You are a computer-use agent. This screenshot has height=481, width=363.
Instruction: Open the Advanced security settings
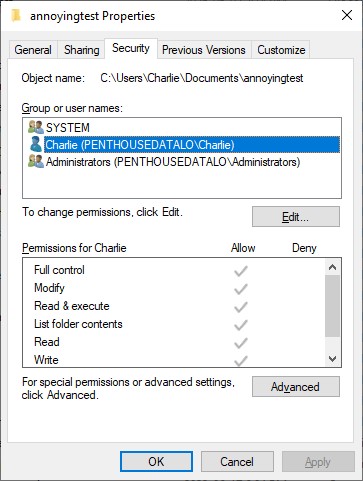[x=296, y=387]
